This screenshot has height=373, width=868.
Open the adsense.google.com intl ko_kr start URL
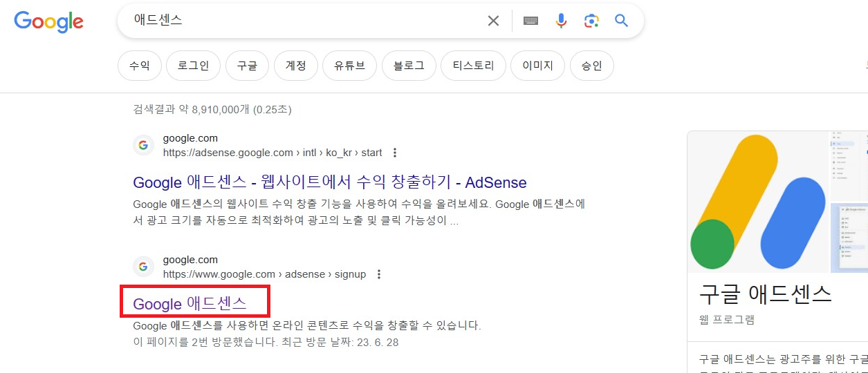coord(273,153)
